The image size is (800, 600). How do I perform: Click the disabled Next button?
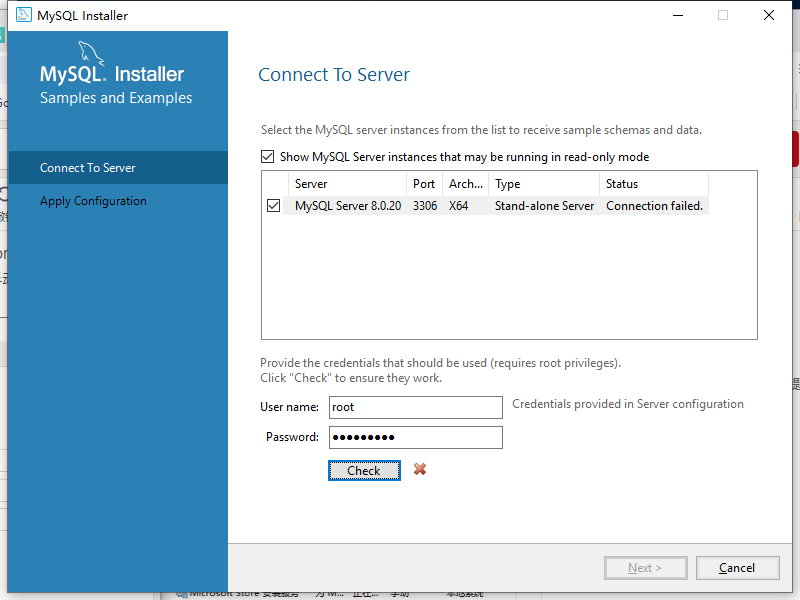click(x=645, y=567)
